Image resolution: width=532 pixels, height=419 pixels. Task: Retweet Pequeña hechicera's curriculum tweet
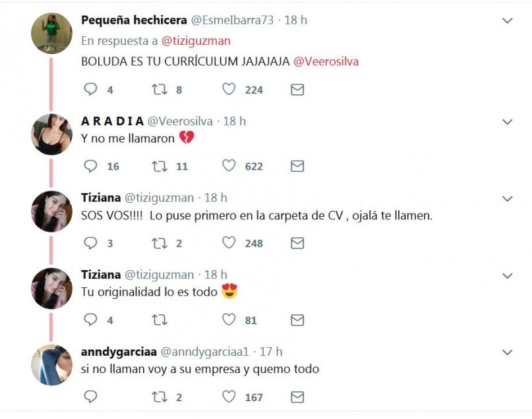tap(160, 90)
